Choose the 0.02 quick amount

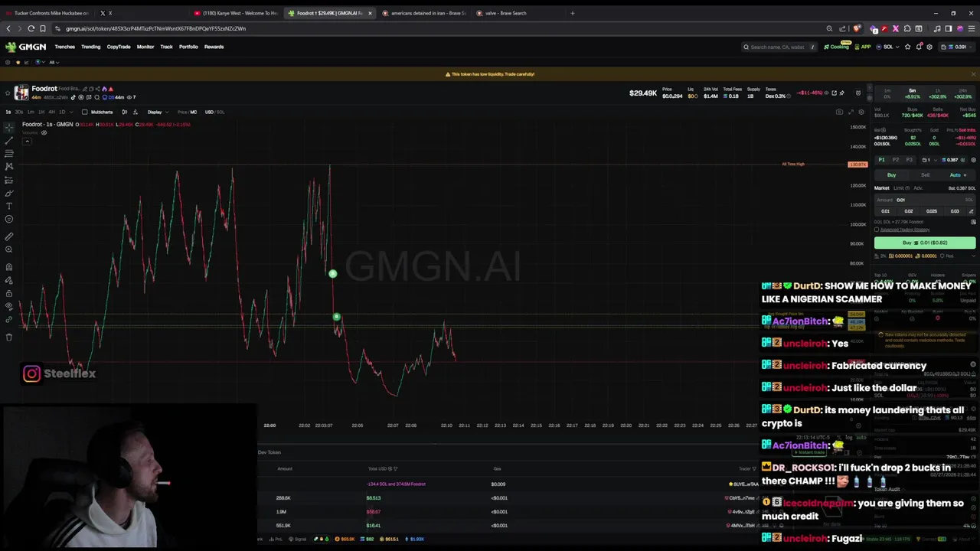click(909, 211)
